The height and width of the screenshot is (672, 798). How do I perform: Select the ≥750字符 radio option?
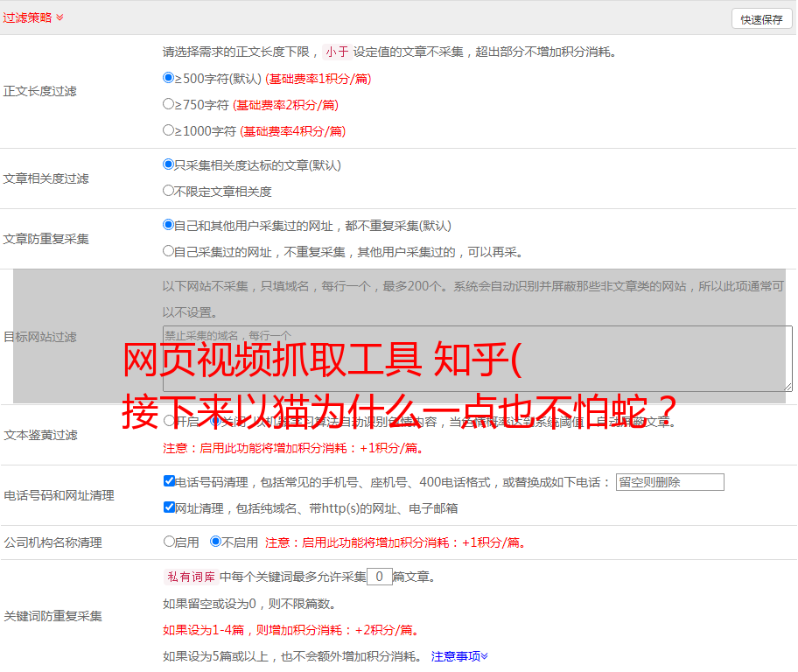pos(169,104)
